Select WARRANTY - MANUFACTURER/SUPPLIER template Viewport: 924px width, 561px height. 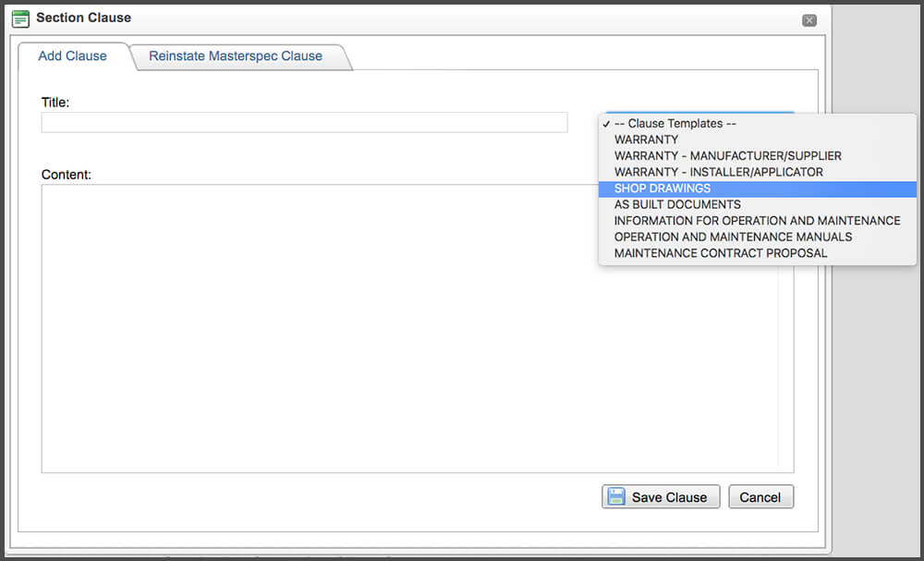click(x=727, y=155)
